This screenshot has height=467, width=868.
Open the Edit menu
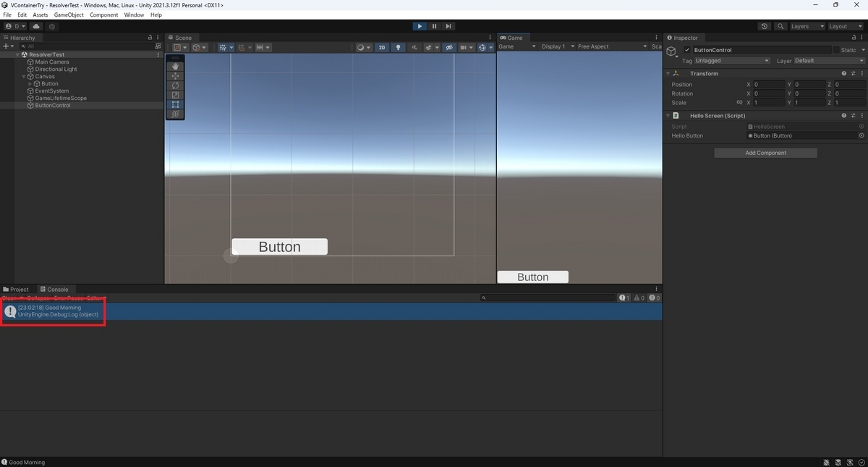click(22, 14)
